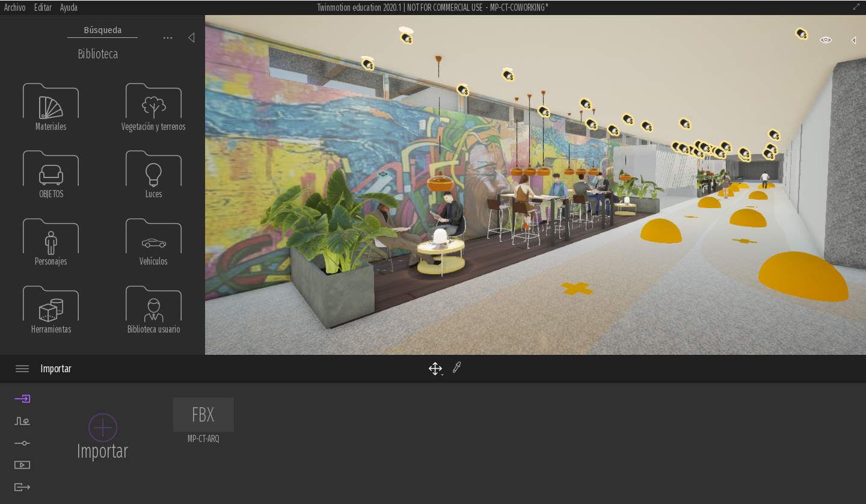
Task: Expand the dropdown arrow under the Move gizmo
Action: click(441, 374)
